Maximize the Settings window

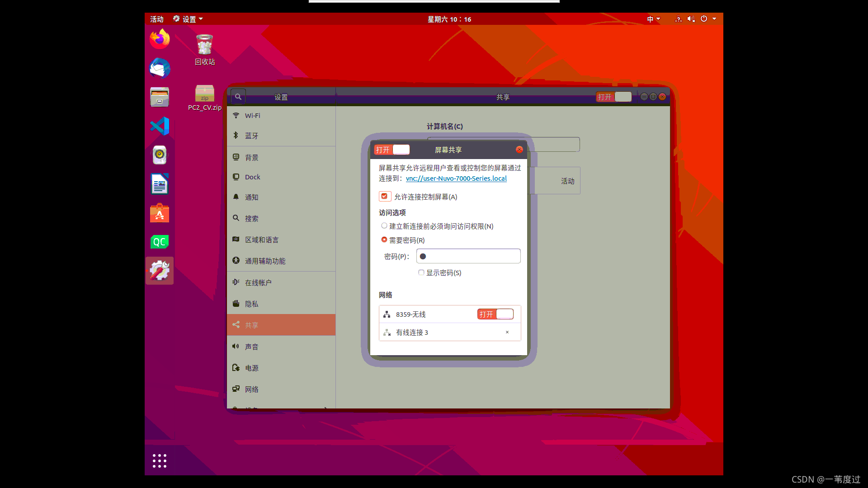[653, 97]
